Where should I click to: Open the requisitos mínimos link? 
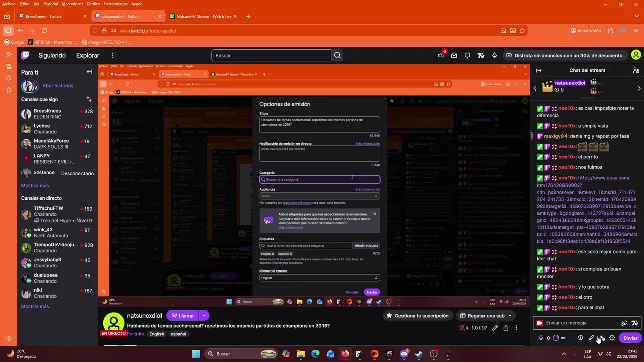point(297,203)
